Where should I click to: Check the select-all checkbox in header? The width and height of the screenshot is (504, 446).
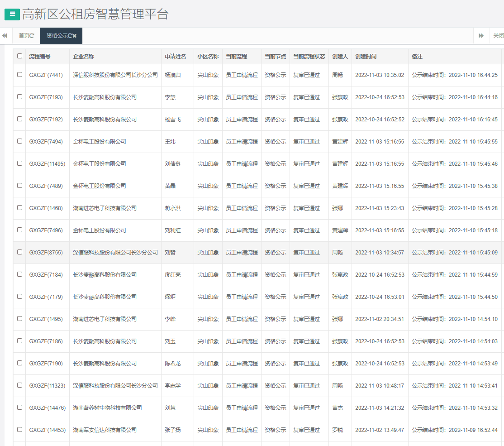coord(19,56)
